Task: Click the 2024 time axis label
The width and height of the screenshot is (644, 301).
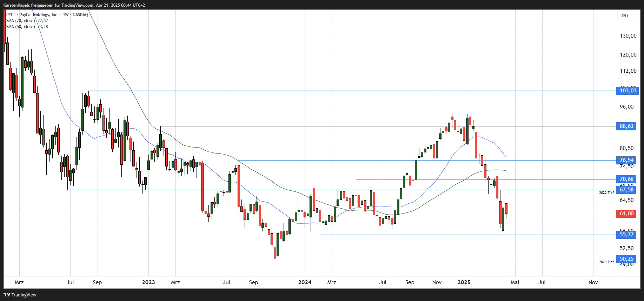Action: [x=305, y=282]
